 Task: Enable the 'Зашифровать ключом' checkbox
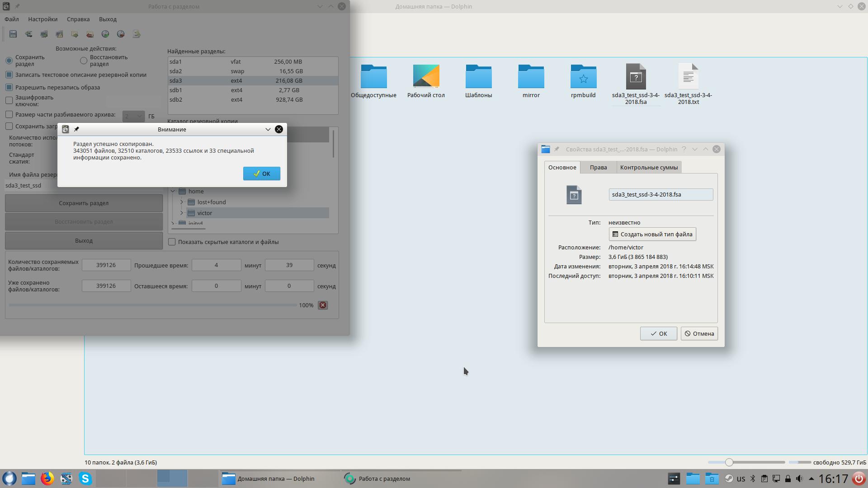point(9,100)
